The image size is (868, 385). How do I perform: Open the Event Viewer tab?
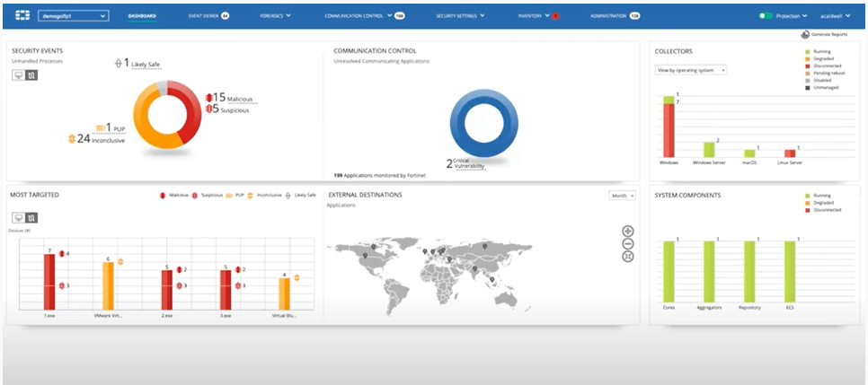pyautogui.click(x=204, y=16)
